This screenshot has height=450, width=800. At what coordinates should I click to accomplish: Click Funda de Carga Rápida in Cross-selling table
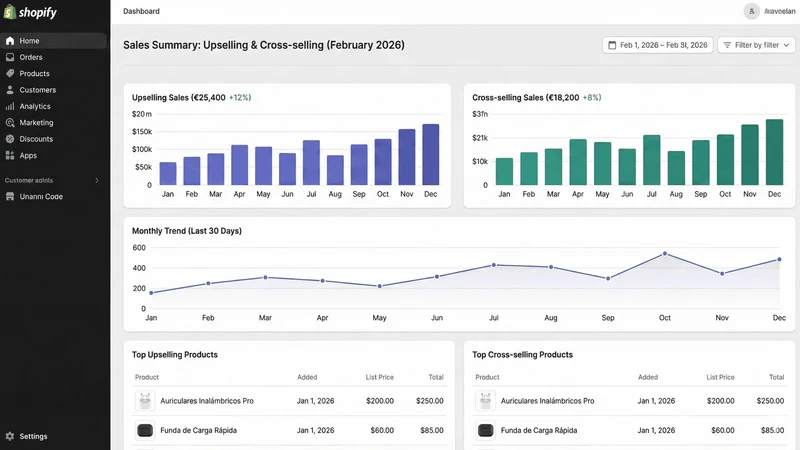539,431
